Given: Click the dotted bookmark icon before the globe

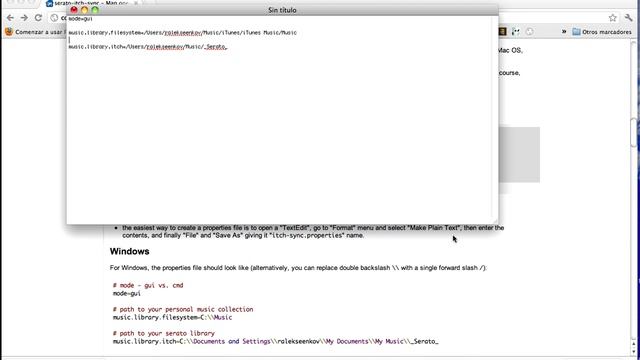Looking at the screenshot, I should (516, 31).
